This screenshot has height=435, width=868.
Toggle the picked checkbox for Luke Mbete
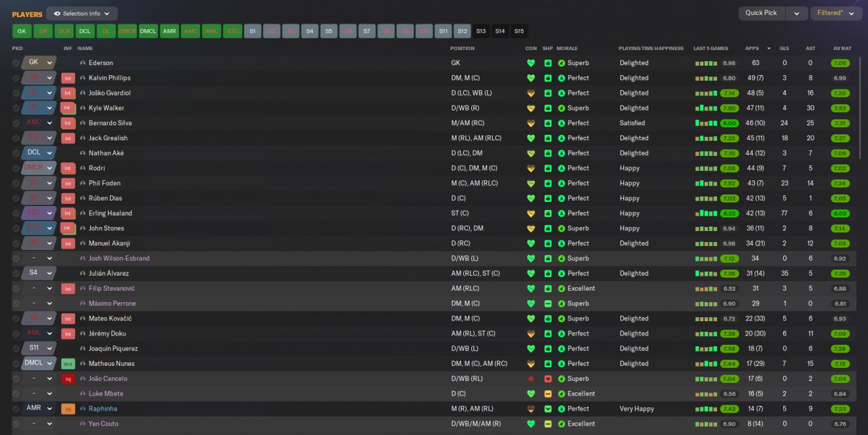pyautogui.click(x=16, y=394)
